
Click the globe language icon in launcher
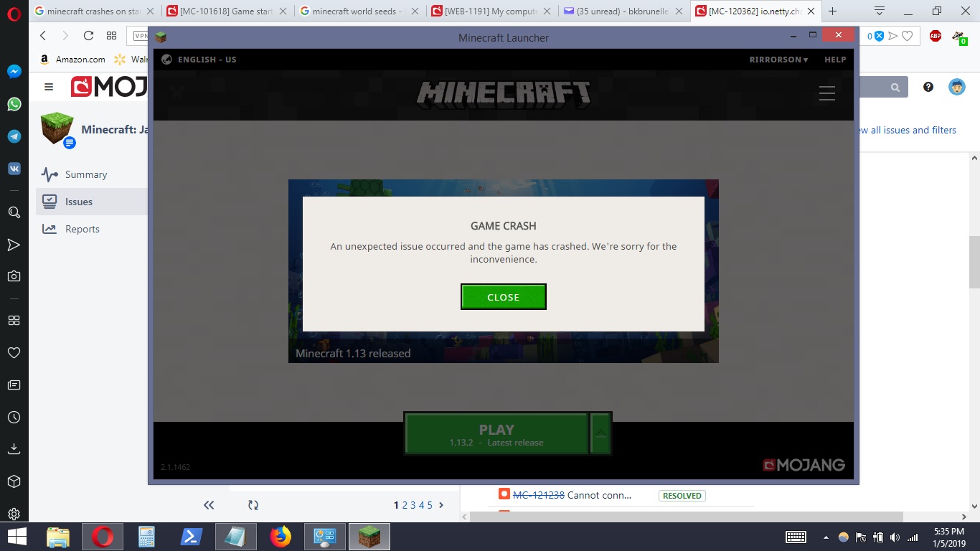tap(166, 60)
